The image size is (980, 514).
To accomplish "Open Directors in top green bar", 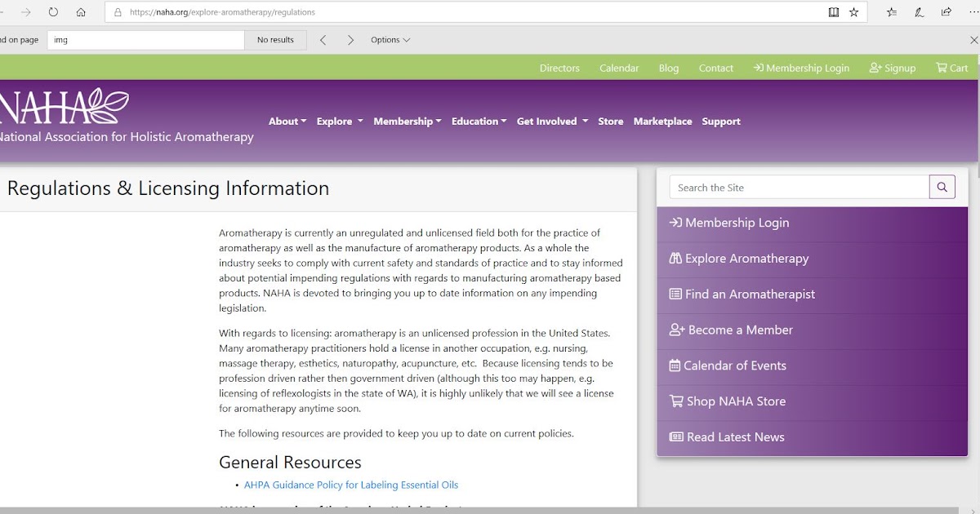I will pyautogui.click(x=559, y=68).
